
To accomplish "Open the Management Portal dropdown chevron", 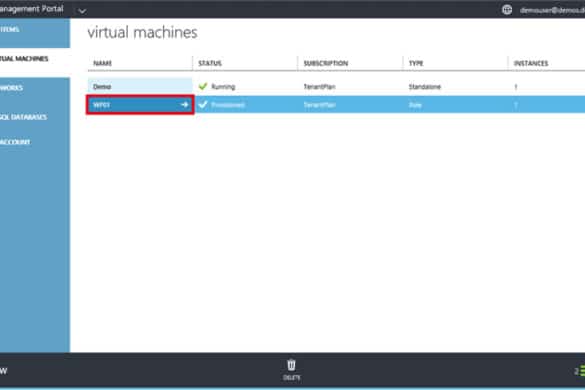I will tap(82, 11).
